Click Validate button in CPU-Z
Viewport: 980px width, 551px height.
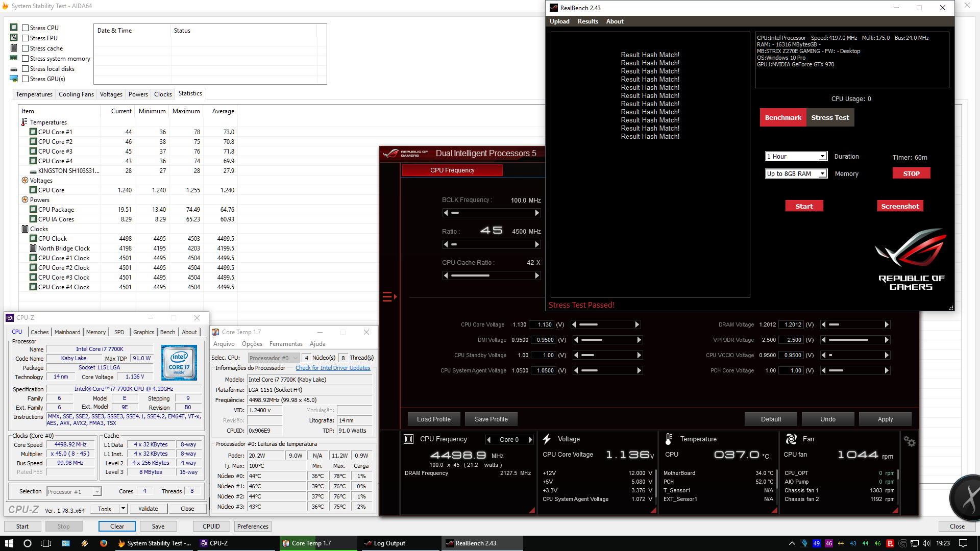click(148, 509)
